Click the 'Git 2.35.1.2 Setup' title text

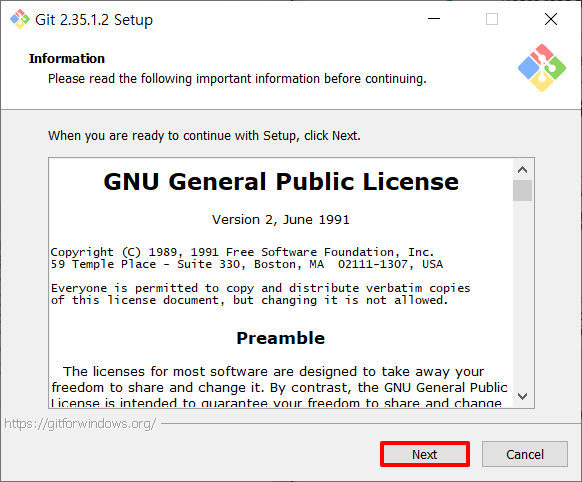94,20
